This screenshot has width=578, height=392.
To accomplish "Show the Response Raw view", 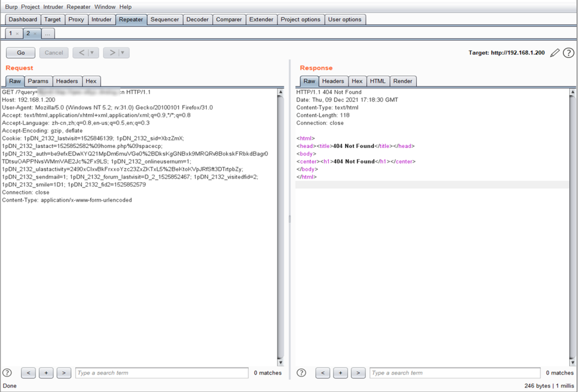I will (309, 81).
